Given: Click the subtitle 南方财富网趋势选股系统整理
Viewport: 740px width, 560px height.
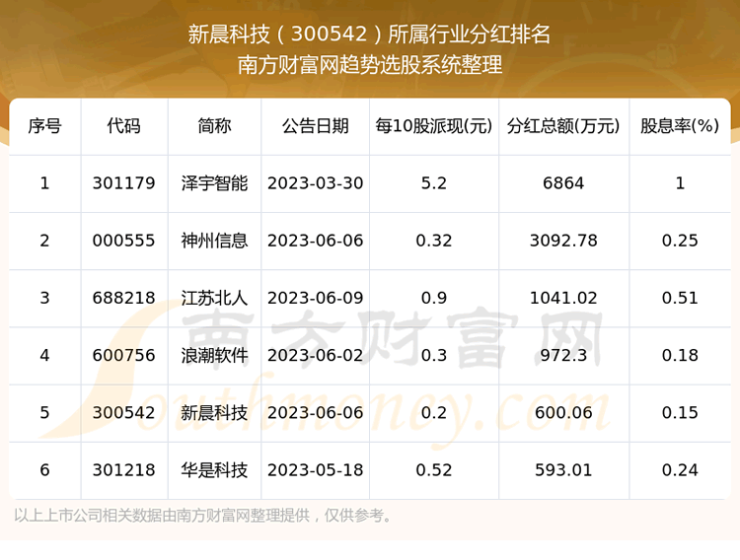Looking at the screenshot, I should 370,65.
